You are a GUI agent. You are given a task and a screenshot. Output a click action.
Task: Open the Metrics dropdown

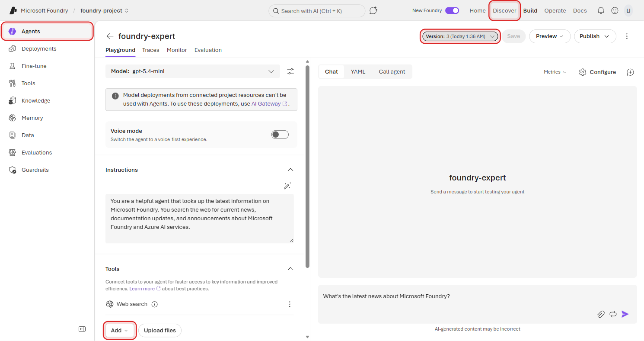555,72
